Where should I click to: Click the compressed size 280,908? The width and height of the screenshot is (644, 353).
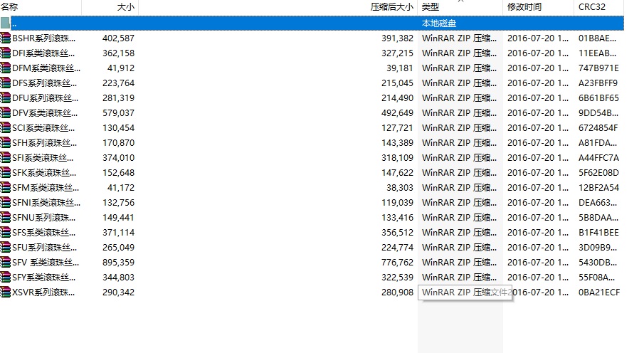point(397,293)
